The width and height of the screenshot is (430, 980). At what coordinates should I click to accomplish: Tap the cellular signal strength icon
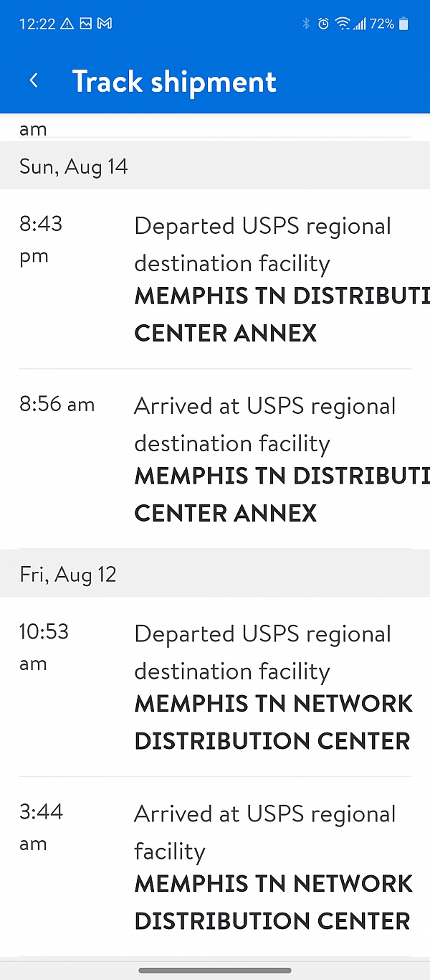pyautogui.click(x=359, y=24)
